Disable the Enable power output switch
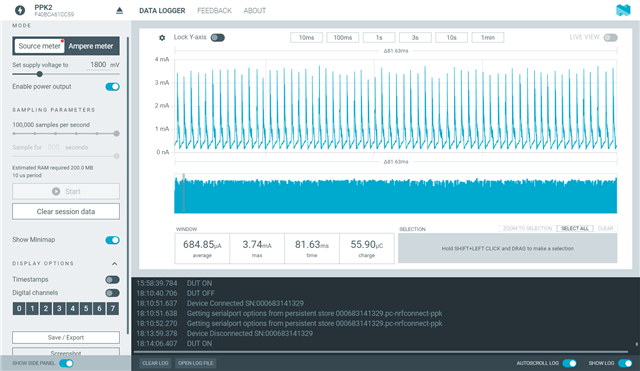Image resolution: width=640 pixels, height=371 pixels. click(x=112, y=87)
